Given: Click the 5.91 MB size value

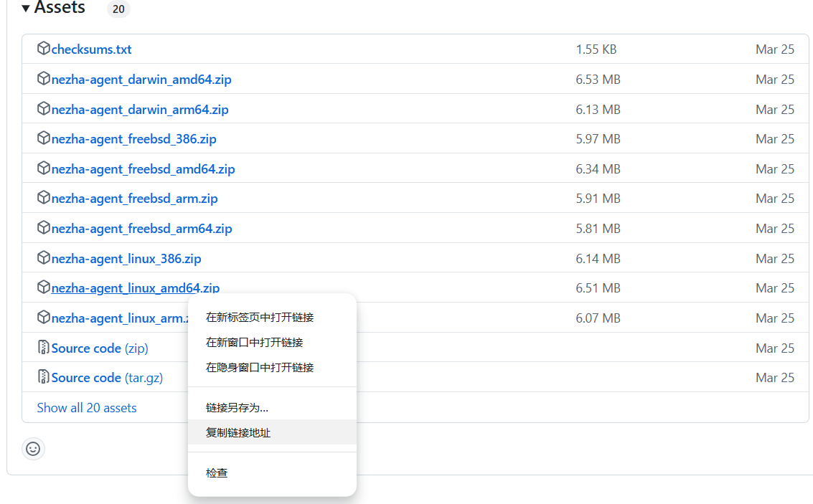Looking at the screenshot, I should pos(598,199).
